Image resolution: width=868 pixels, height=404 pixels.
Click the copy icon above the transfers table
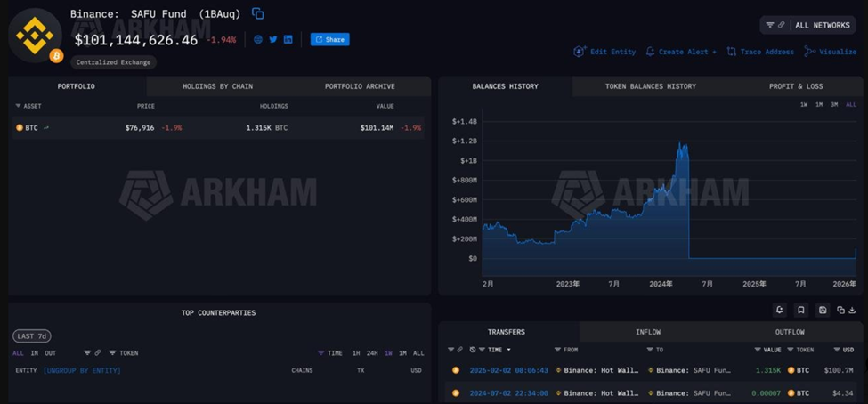pos(841,310)
